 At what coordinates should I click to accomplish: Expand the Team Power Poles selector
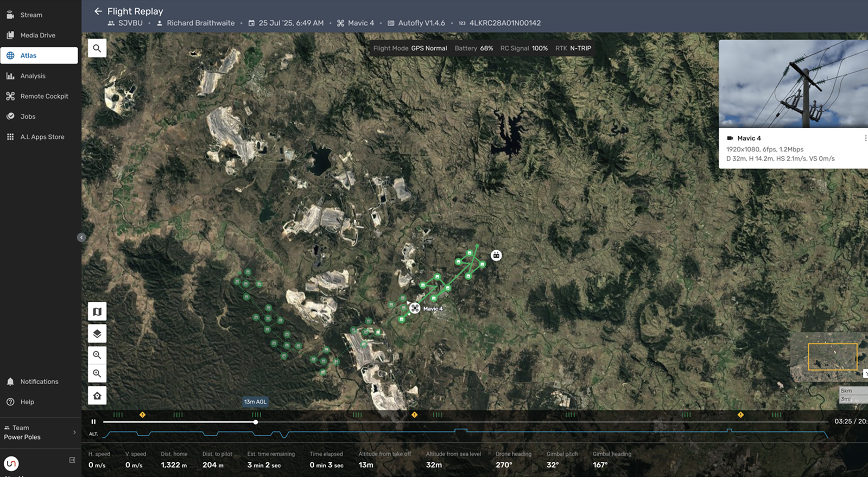(x=39, y=433)
